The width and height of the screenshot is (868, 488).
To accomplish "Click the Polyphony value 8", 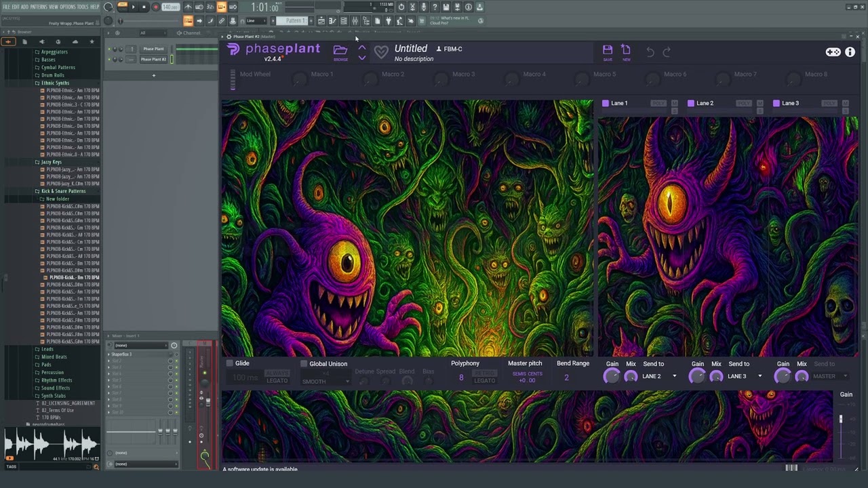I will click(461, 378).
